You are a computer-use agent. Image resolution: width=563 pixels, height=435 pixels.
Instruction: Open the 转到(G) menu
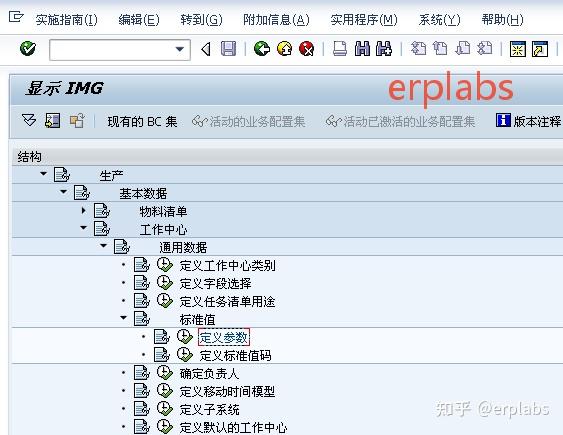coord(201,19)
